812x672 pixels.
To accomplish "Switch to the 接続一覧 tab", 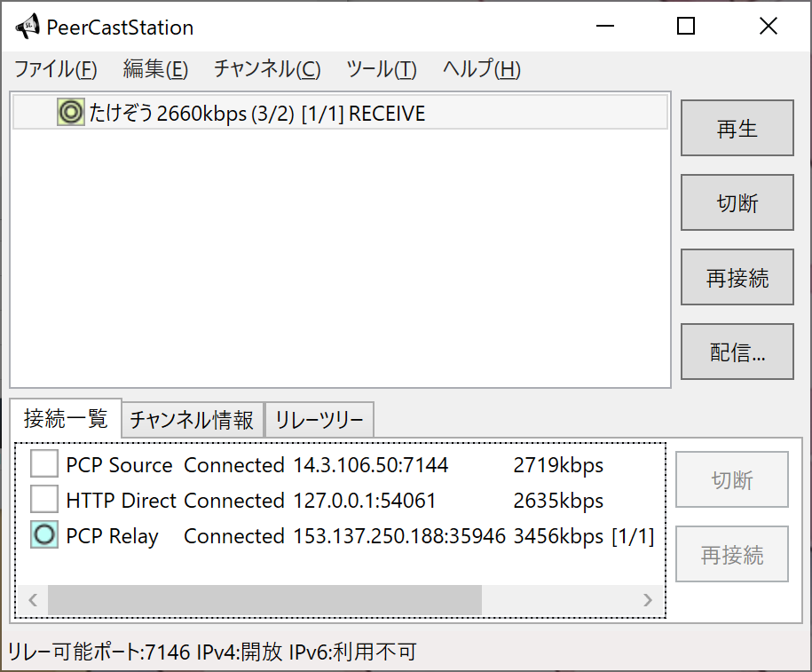I will click(x=66, y=418).
